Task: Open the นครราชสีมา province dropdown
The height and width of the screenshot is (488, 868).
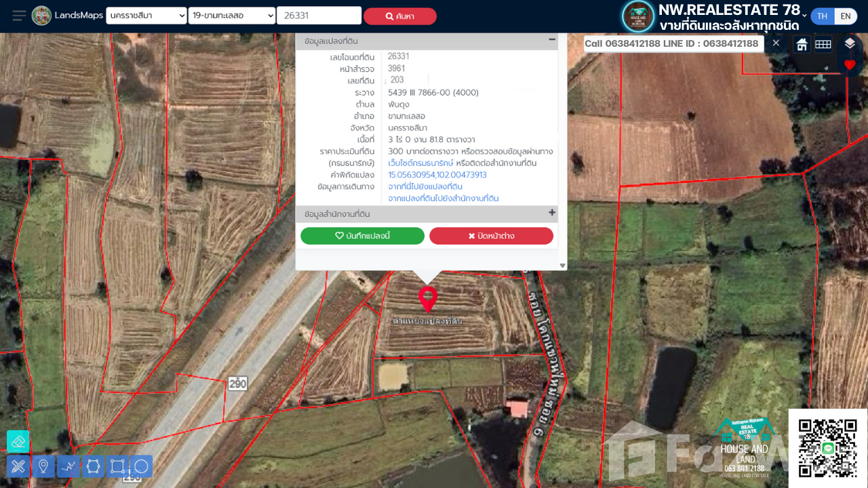Action: point(146,16)
